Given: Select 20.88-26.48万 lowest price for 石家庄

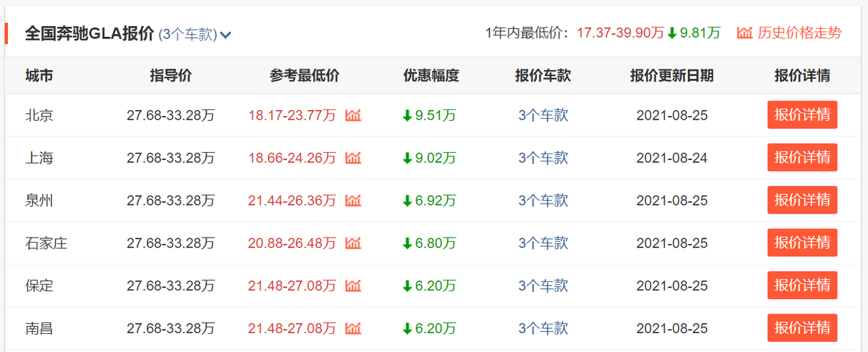Looking at the screenshot, I should (x=292, y=243).
